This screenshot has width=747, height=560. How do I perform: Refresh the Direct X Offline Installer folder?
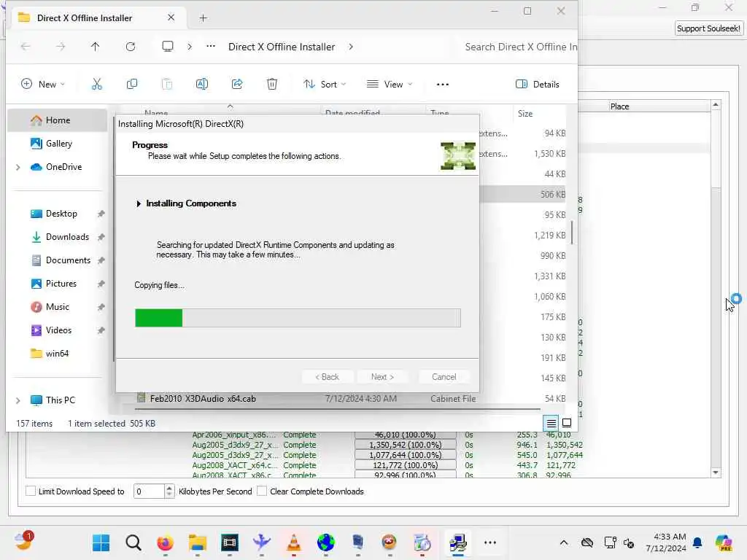tap(131, 47)
